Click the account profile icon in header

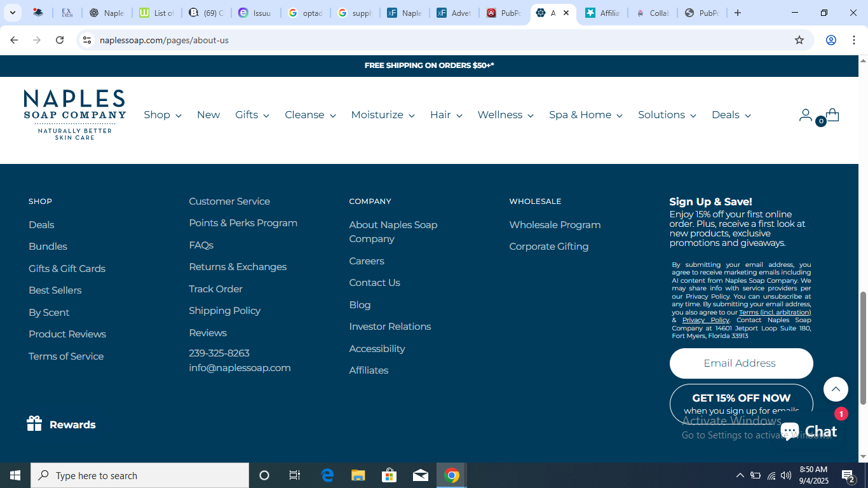pos(805,115)
